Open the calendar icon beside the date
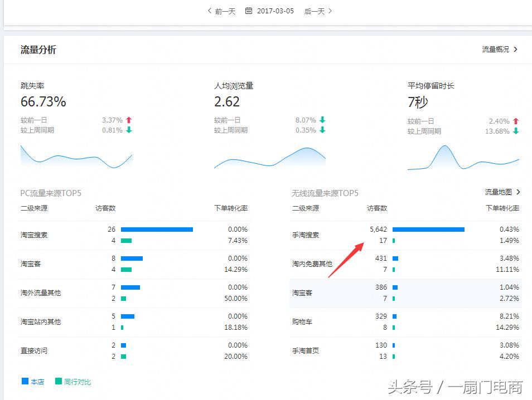Image resolution: width=532 pixels, height=400 pixels. 249,11
